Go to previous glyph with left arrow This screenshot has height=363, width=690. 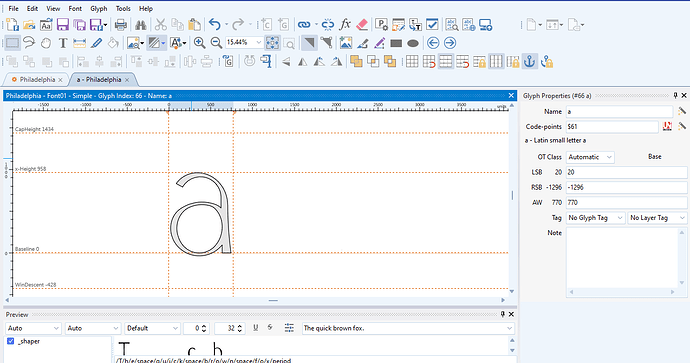[x=433, y=43]
